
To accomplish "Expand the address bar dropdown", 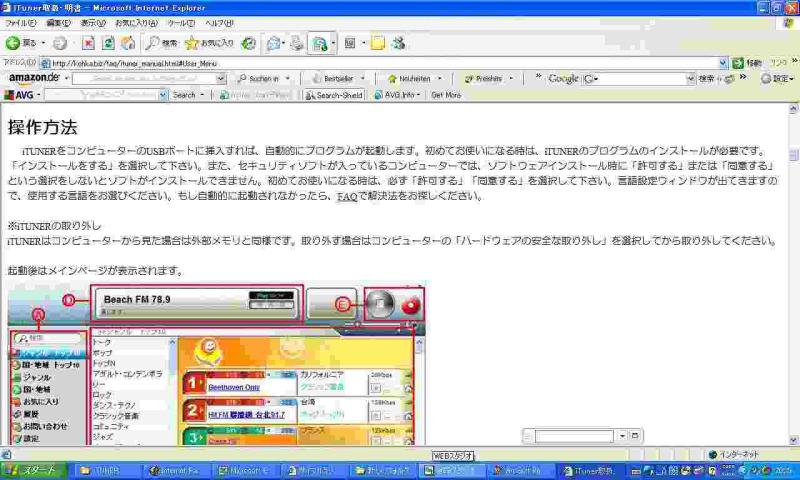I will (x=724, y=63).
